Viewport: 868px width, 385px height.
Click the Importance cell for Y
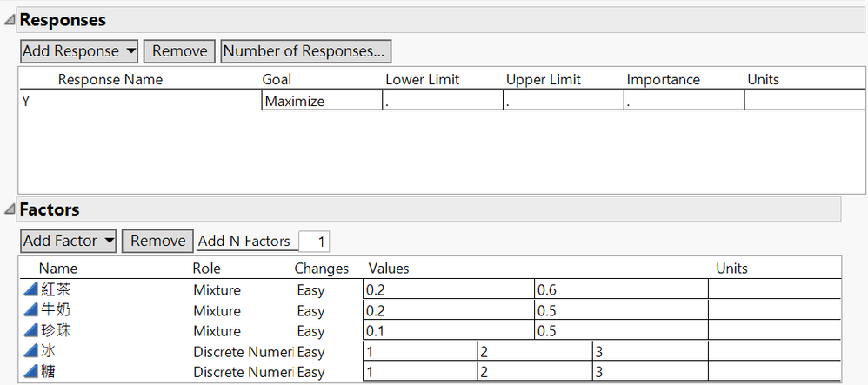(x=683, y=102)
